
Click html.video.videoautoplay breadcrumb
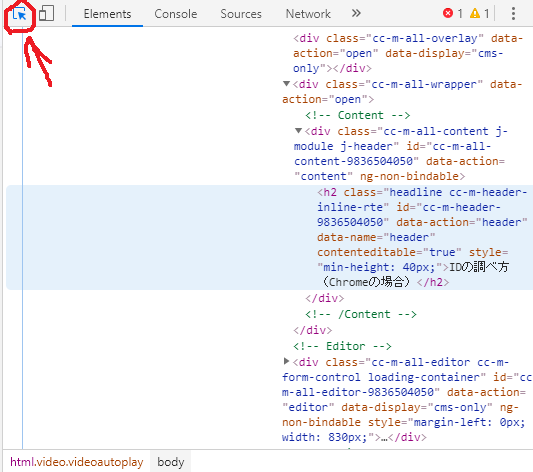[x=76, y=462]
